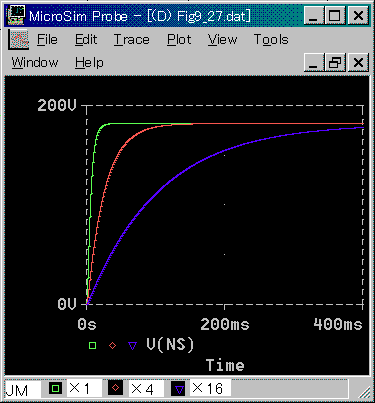Viewport: 375px width, 403px height.
Task: Click the 0V y-axis label
Action: 67,304
